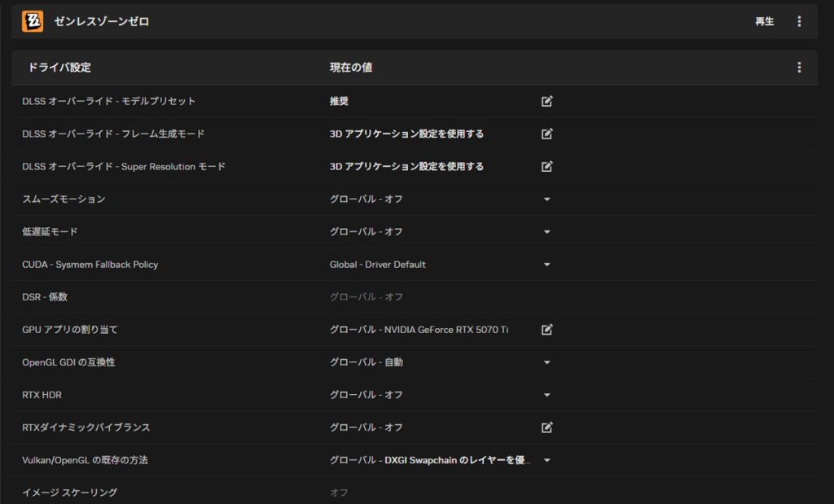The width and height of the screenshot is (834, 504).
Task: Click the RTXダイナミックバイブランス value グローバル - オフ
Action: point(367,427)
